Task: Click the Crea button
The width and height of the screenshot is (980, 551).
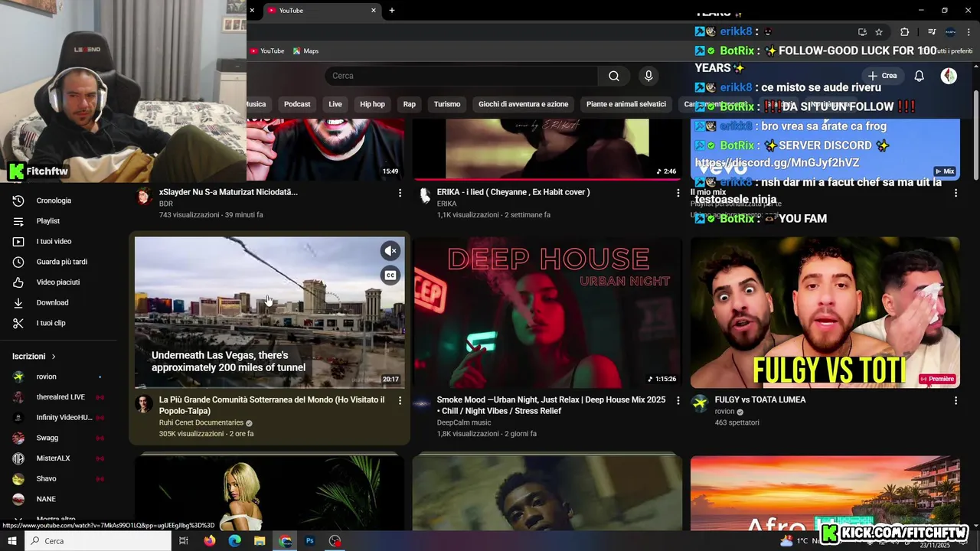Action: pyautogui.click(x=882, y=76)
